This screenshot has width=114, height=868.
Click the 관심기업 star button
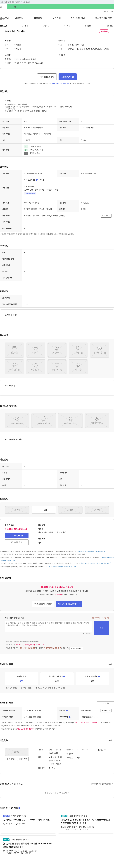coord(10,759)
